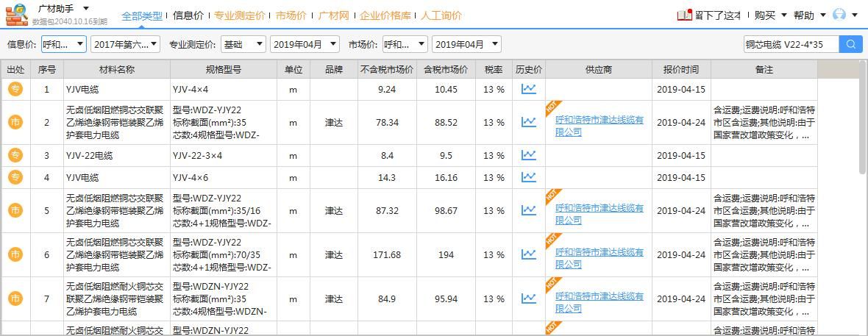
Task: Click the 数据包2040.10.16到期 expiry label
Action: pyautogui.click(x=69, y=21)
